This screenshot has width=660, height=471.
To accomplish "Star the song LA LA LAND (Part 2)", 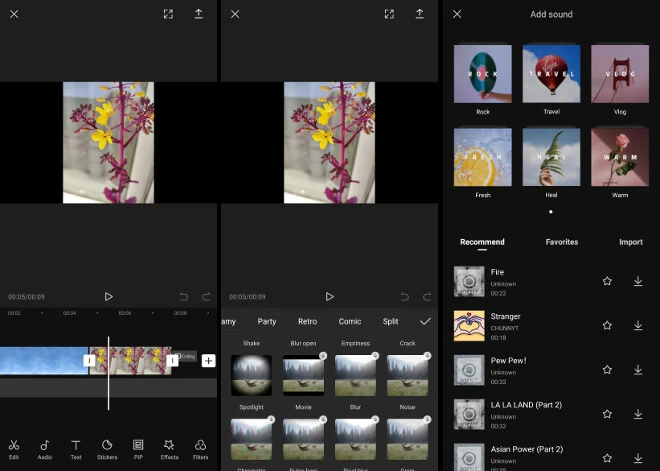I will [x=607, y=414].
